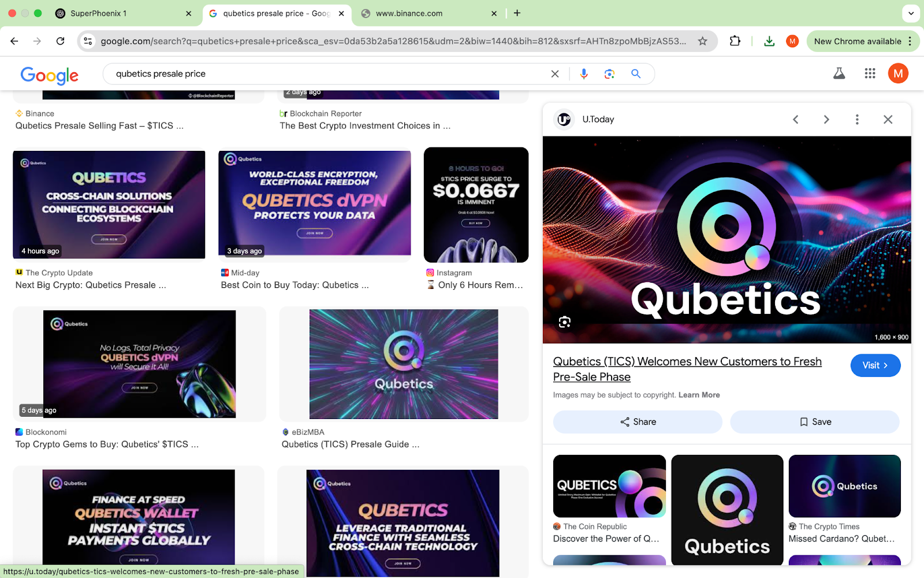Focus the Google search input field
Image resolution: width=924 pixels, height=578 pixels.
pyautogui.click(x=329, y=73)
